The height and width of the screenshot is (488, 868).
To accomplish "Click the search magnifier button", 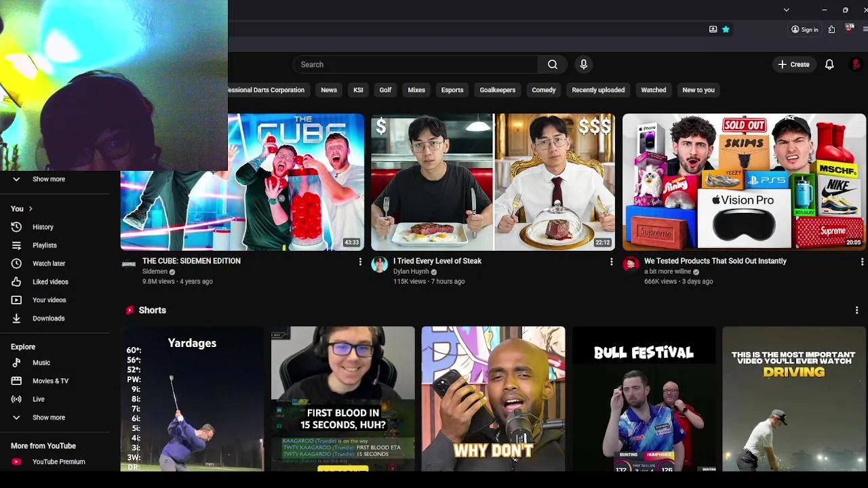I will click(553, 64).
